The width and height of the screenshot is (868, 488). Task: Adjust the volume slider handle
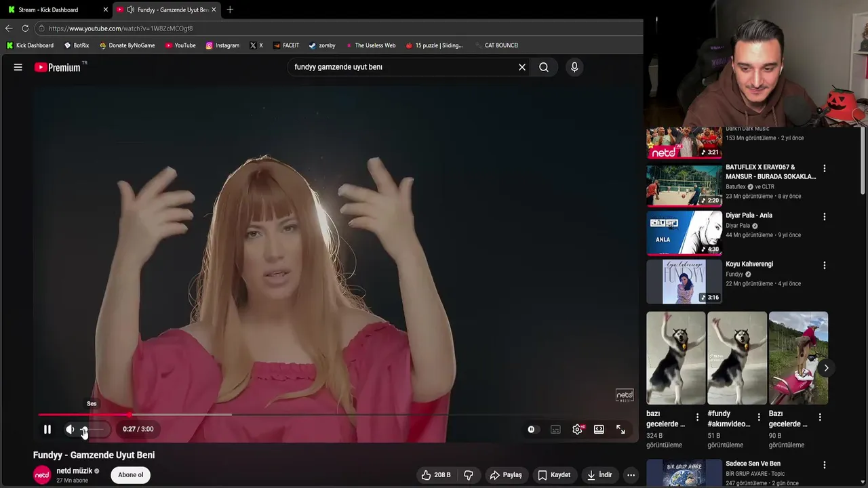tap(84, 429)
